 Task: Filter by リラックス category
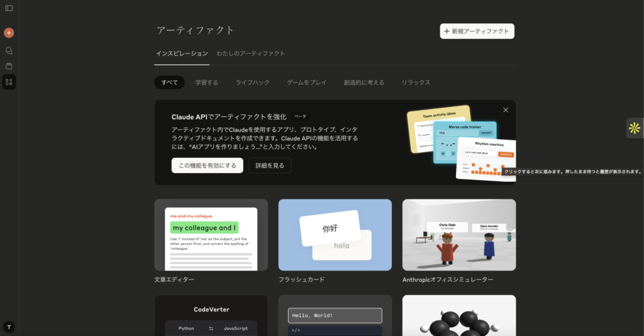pyautogui.click(x=416, y=82)
